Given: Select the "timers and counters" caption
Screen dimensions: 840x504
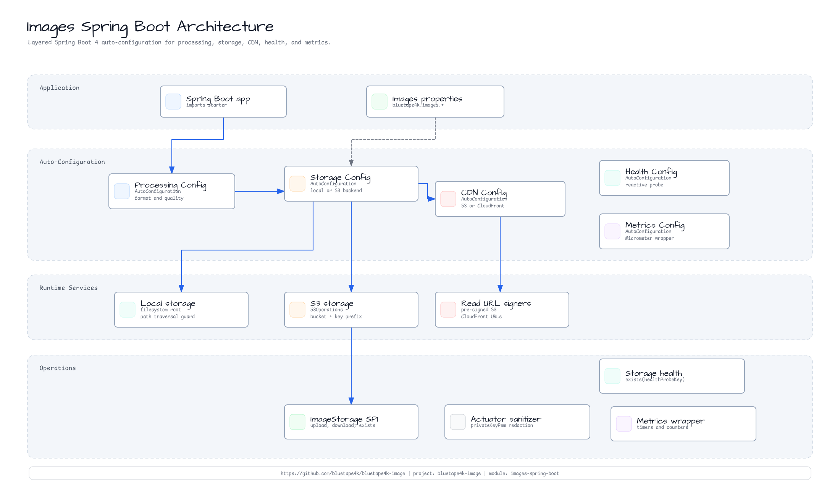Looking at the screenshot, I should (662, 427).
